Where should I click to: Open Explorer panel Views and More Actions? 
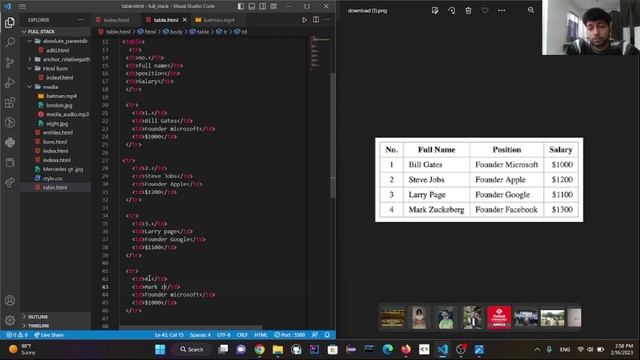(81, 20)
